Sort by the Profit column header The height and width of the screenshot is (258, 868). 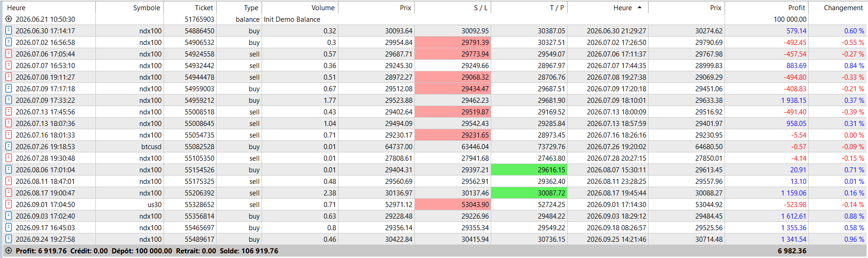[797, 7]
